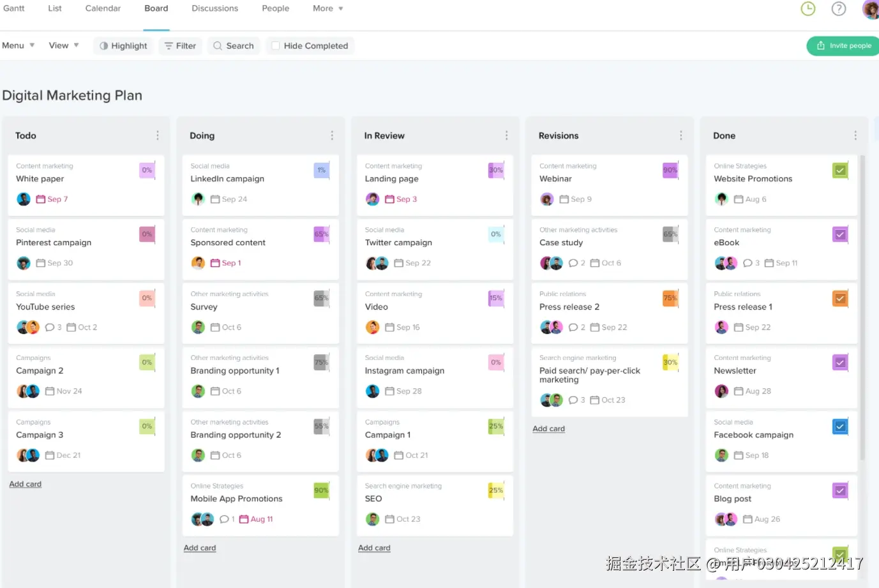
Task: Uncheck Facebook campaign completed checkbox
Action: (841, 426)
